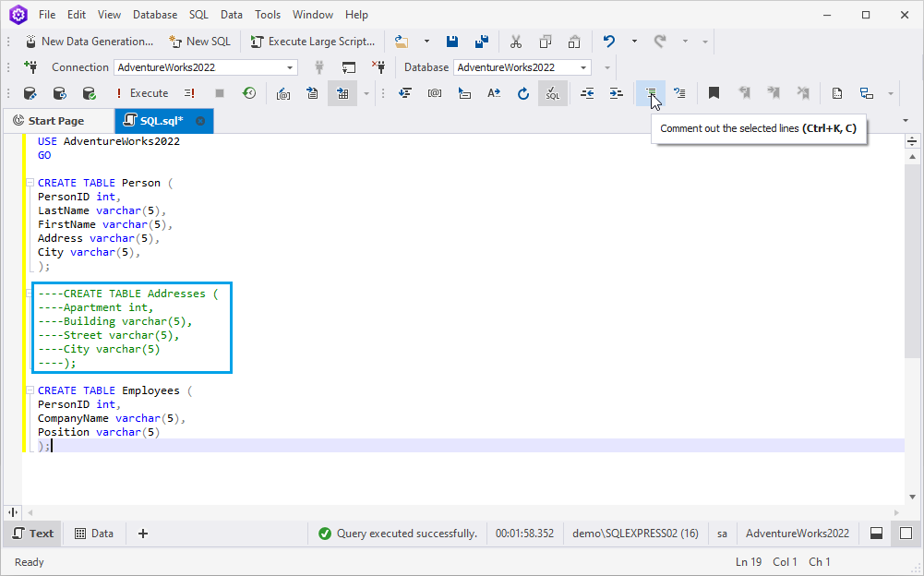924x576 pixels.
Task: Click the Redo icon
Action: click(x=660, y=42)
